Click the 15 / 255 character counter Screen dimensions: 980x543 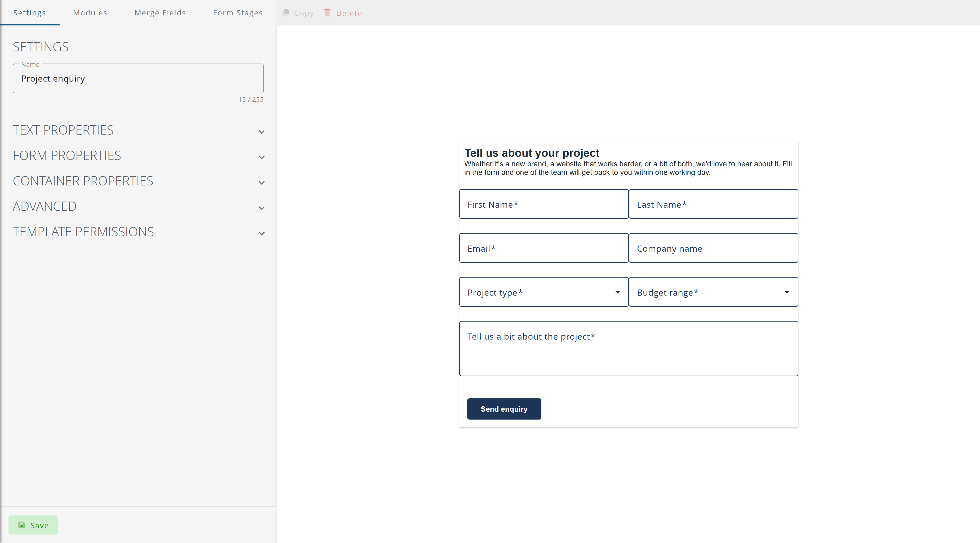point(251,99)
